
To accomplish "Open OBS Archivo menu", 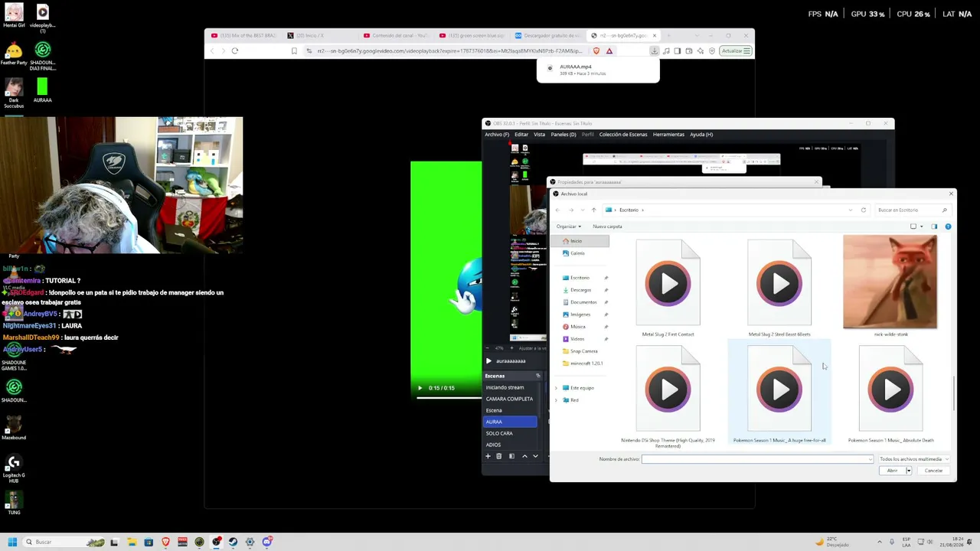I will pos(496,135).
